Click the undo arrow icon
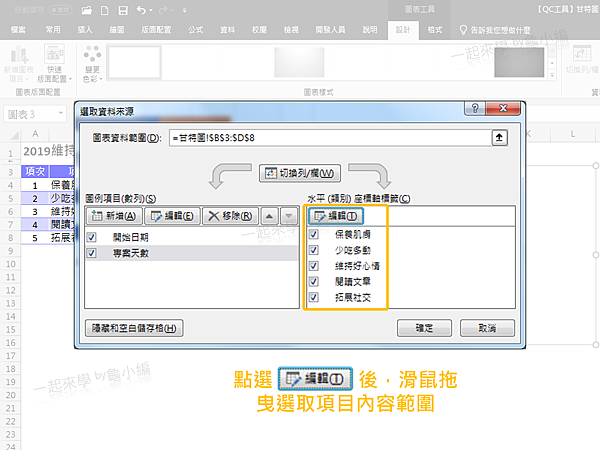The width and height of the screenshot is (600, 450). [141, 10]
